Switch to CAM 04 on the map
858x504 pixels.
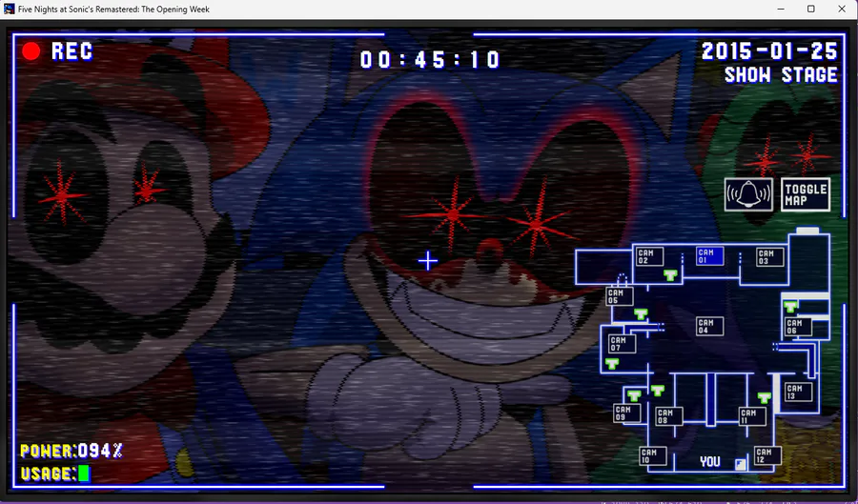click(709, 327)
